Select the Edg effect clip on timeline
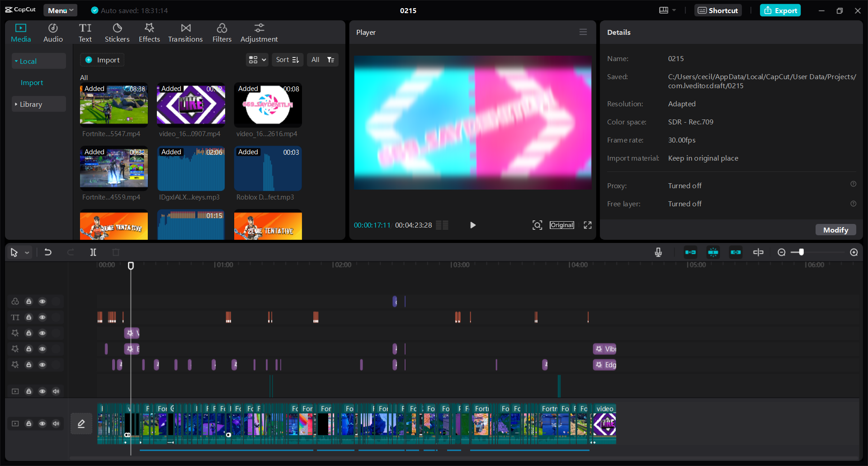 [604, 365]
